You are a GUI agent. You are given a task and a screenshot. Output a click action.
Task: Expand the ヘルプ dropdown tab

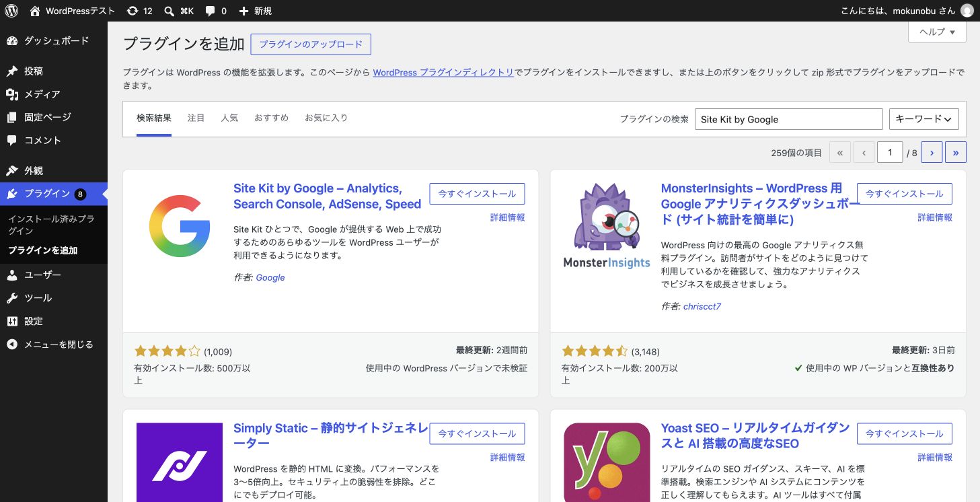937,32
